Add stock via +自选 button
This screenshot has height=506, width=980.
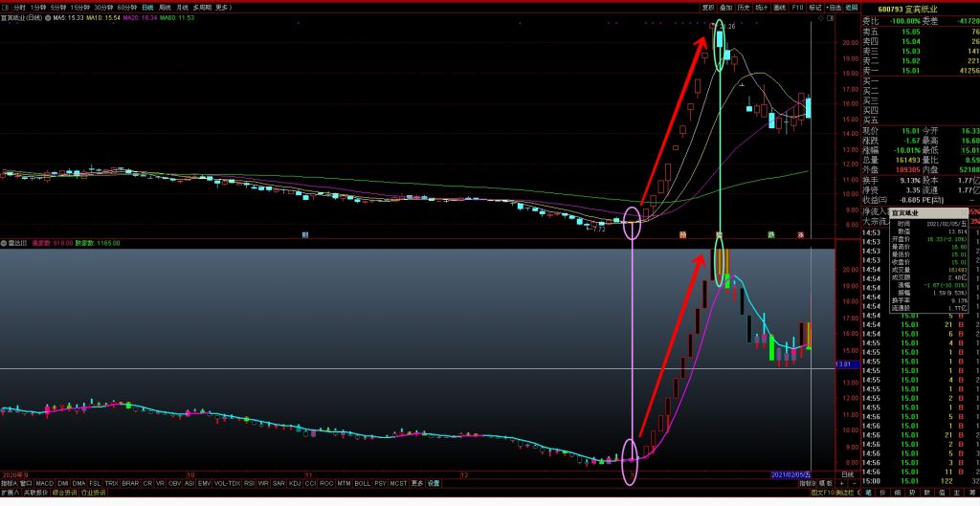833,7
